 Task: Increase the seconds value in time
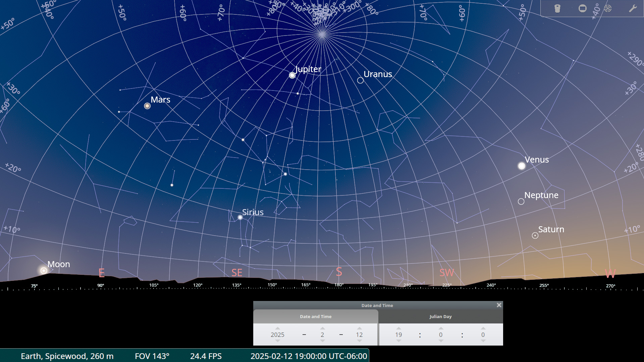click(483, 328)
